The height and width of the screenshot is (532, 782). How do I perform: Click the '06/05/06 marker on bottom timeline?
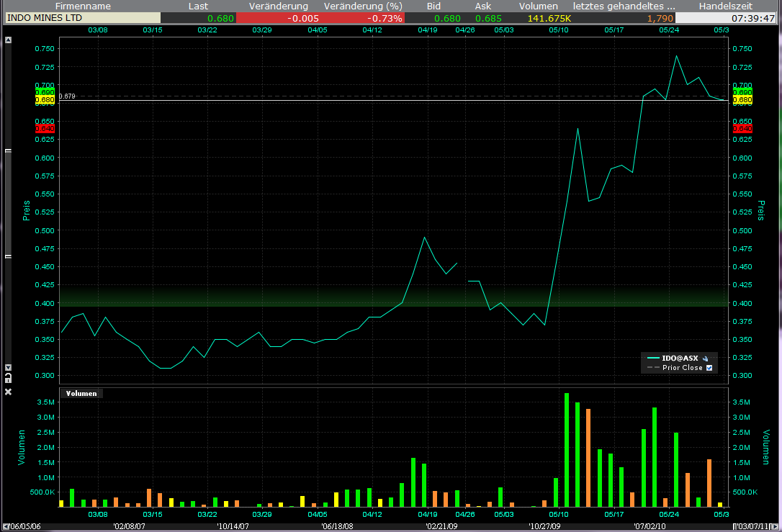pos(24,526)
